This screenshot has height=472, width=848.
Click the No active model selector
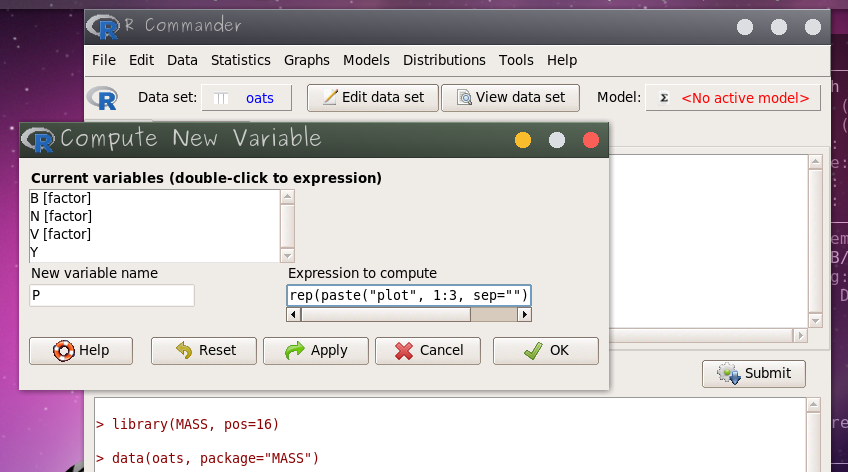733,98
